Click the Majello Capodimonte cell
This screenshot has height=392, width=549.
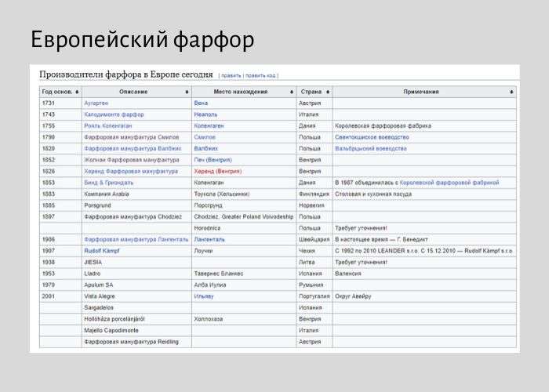click(x=137, y=330)
